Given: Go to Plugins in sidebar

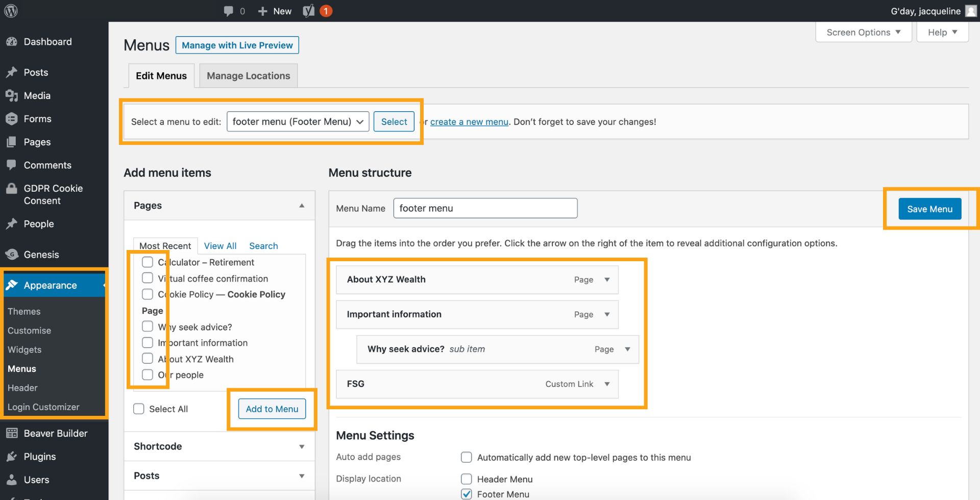Looking at the screenshot, I should (39, 457).
